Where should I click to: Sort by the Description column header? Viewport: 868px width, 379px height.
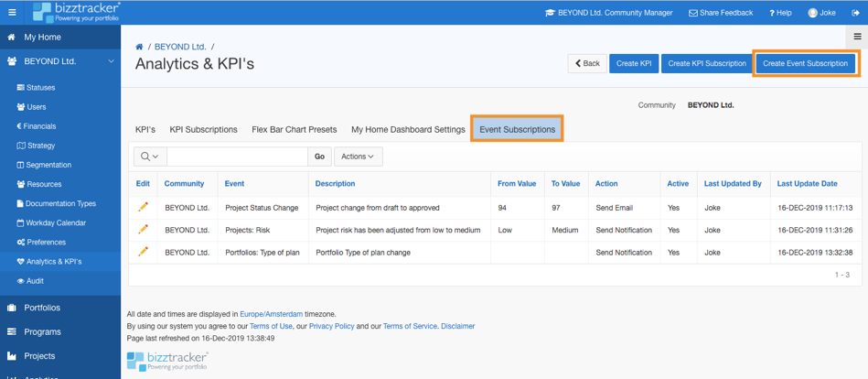[x=335, y=183]
